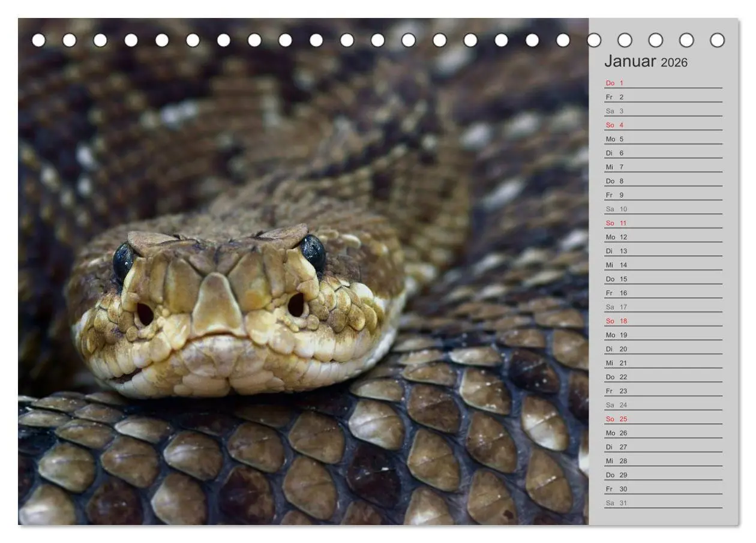Select the Fr 2 date row

(663, 97)
